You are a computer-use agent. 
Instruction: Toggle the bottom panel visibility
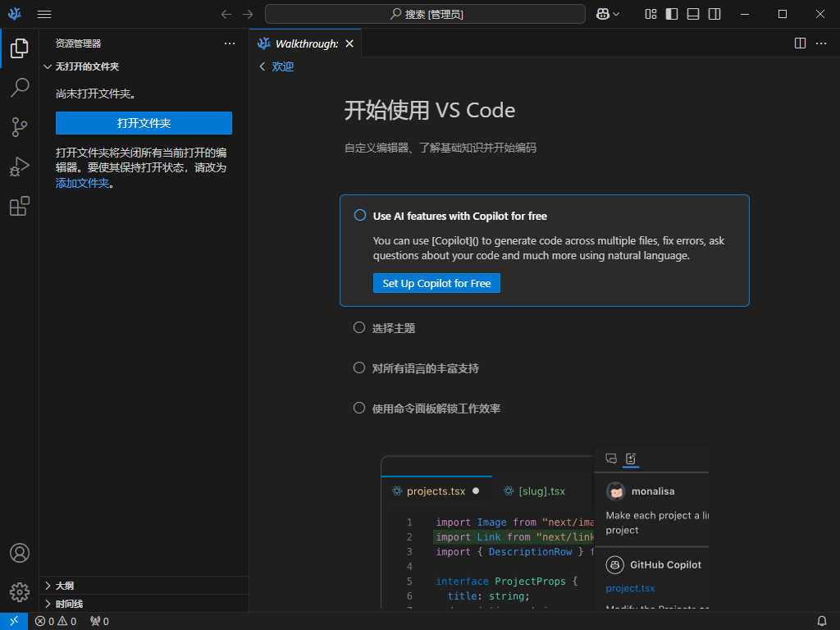pyautogui.click(x=692, y=14)
